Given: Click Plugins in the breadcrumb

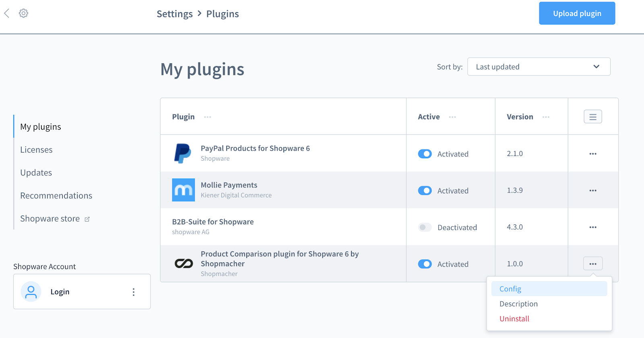Looking at the screenshot, I should coord(223,14).
